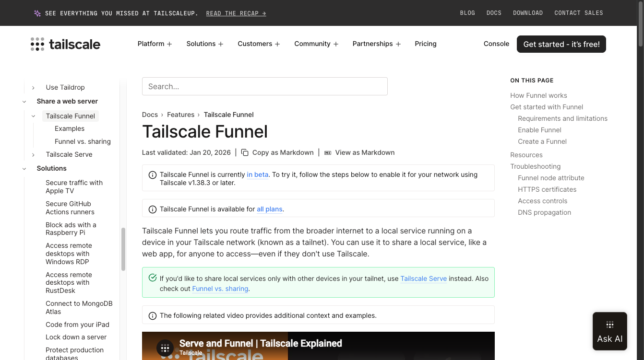
Task: Click Features in the breadcrumb
Action: click(181, 115)
